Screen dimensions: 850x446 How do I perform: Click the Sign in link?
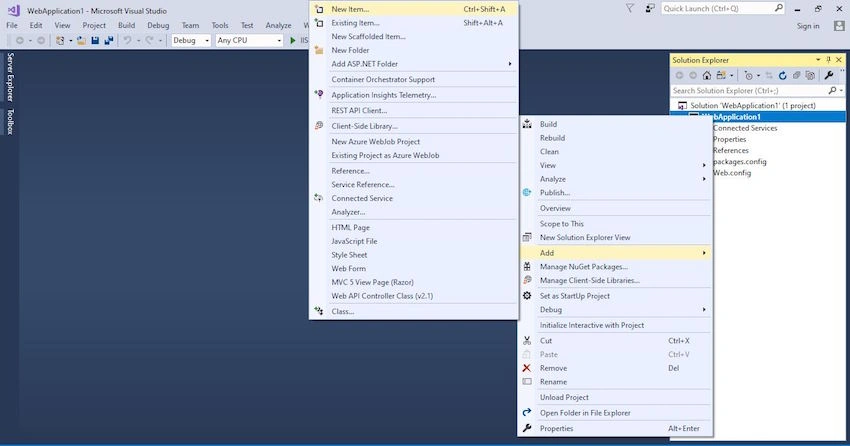click(x=808, y=26)
